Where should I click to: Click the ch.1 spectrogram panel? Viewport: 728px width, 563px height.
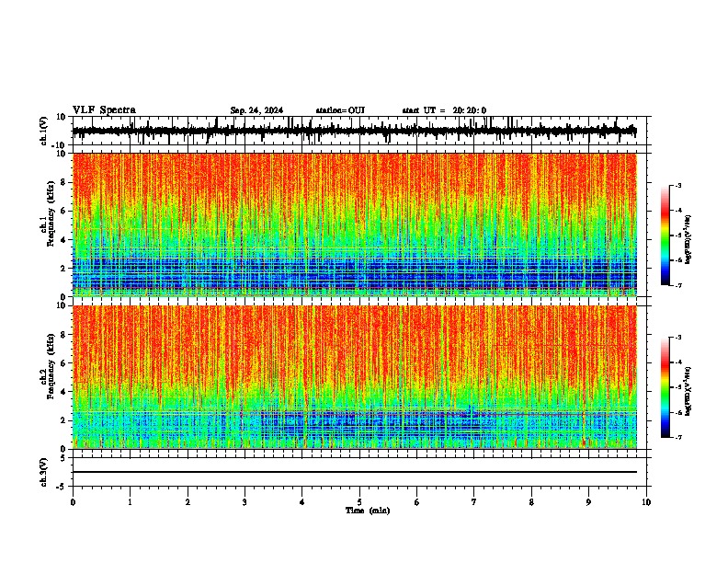coord(355,224)
